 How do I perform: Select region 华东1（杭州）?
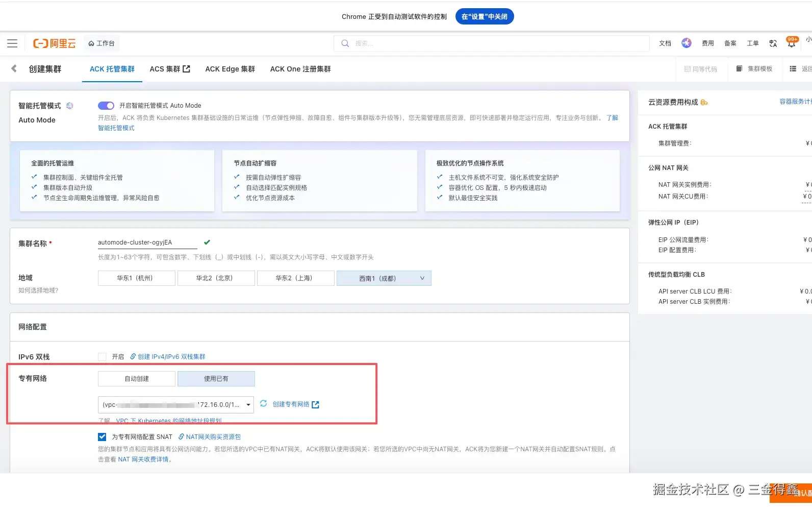(137, 278)
